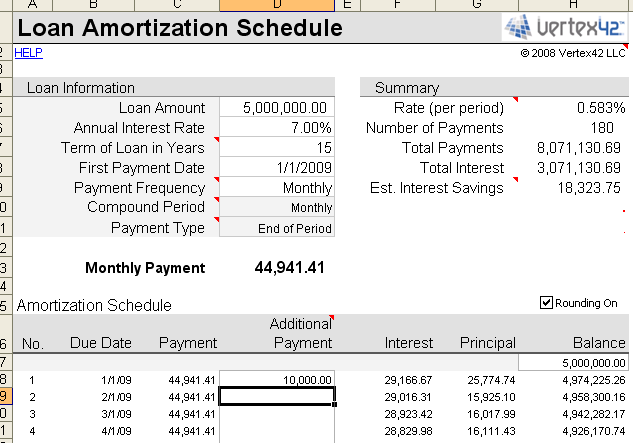Viewport: 633px width, 443px height.
Task: Open the HELP link
Action: click(x=28, y=52)
